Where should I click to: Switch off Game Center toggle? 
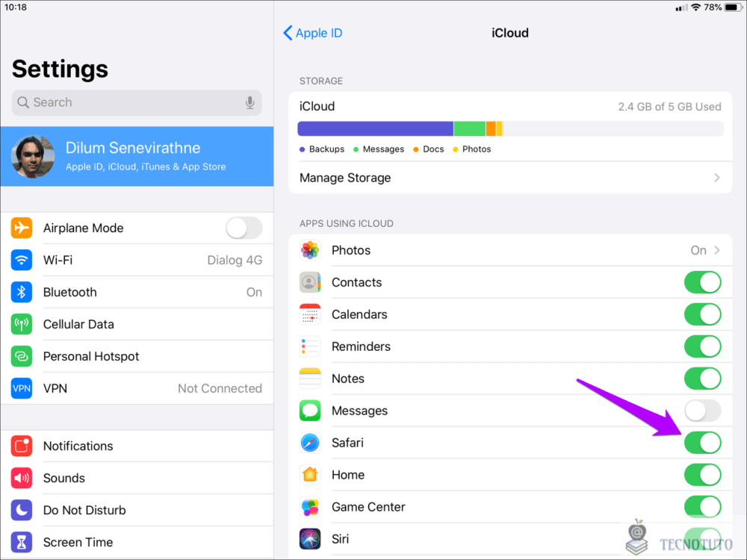pyautogui.click(x=703, y=507)
